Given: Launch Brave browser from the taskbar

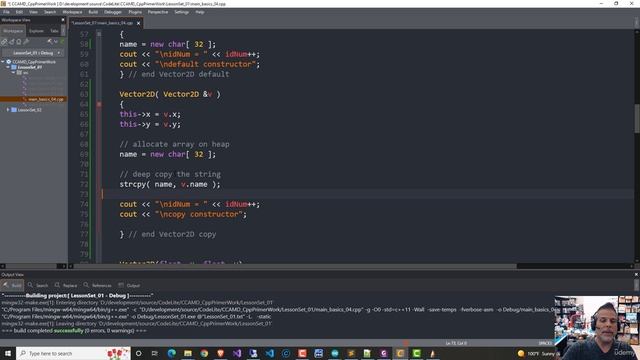Looking at the screenshot, I should (220, 353).
